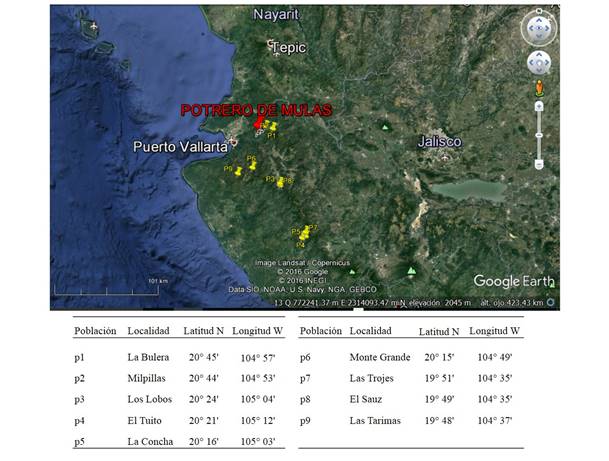Click the yellow P7 placemark pin
The width and height of the screenshot is (609, 461).
coord(307,230)
